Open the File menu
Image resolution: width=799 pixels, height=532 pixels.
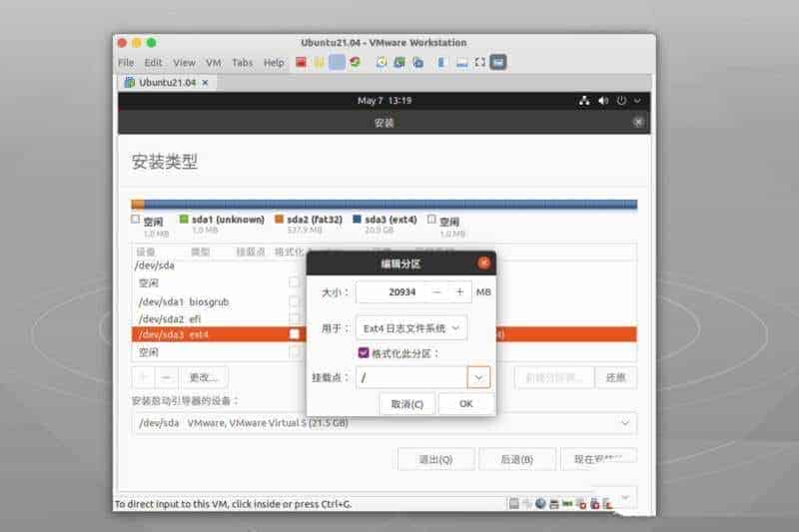click(x=126, y=63)
